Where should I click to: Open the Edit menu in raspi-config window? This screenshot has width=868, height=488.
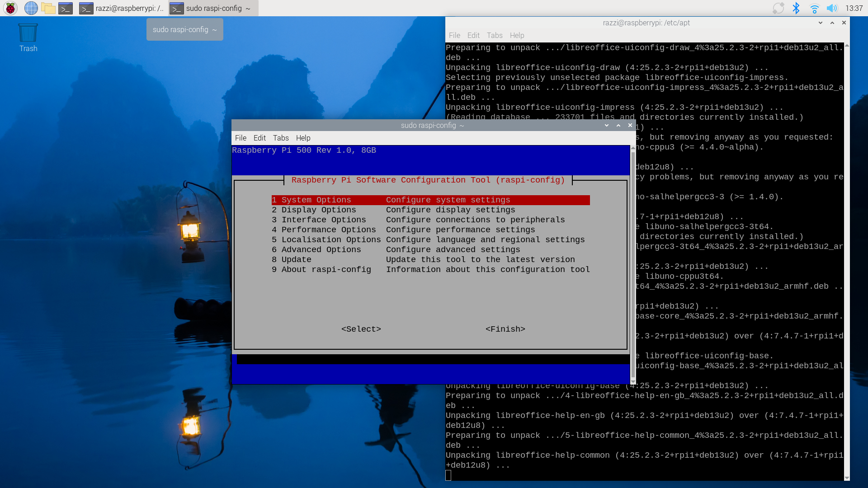[259, 138]
